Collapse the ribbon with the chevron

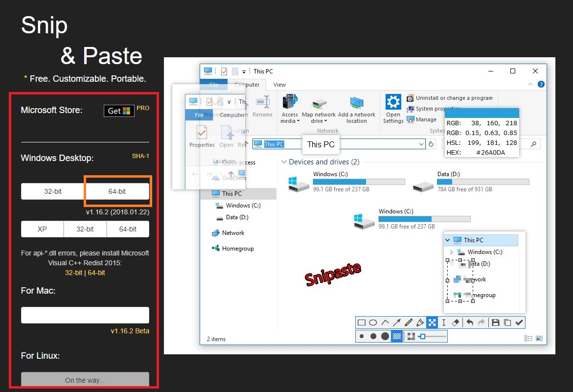(530, 84)
